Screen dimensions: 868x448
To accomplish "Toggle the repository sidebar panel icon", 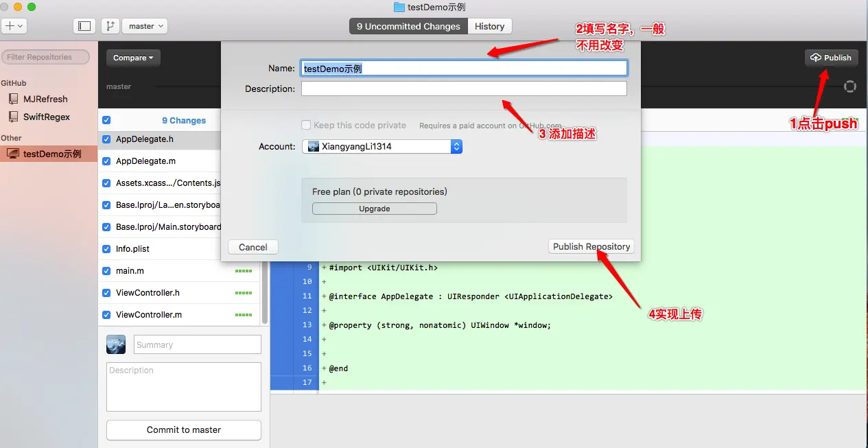I will pos(84,26).
